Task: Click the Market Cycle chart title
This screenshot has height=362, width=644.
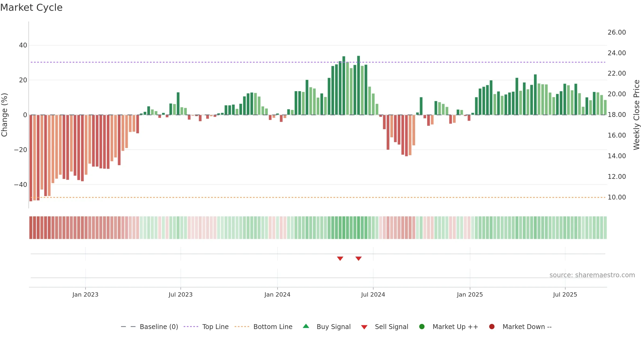Action: pos(31,8)
